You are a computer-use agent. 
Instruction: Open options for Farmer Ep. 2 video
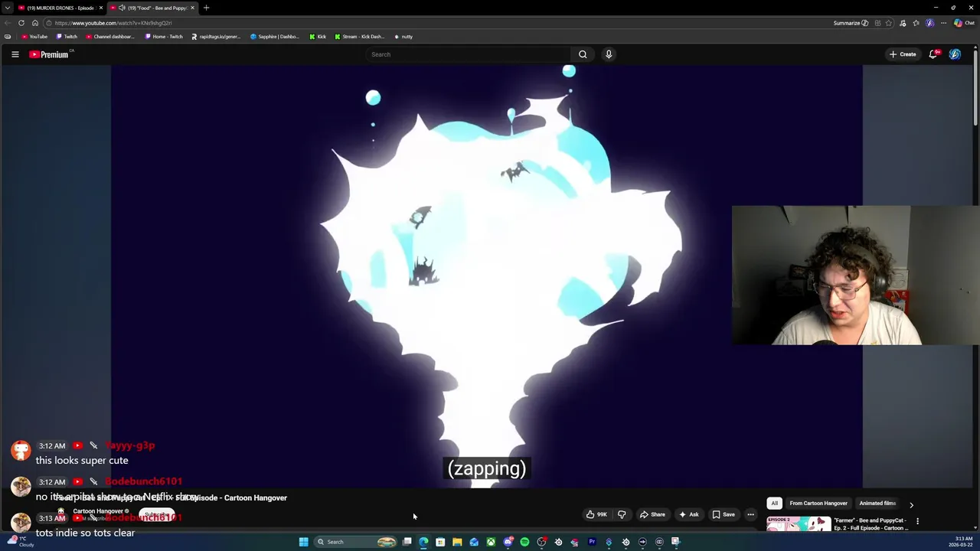coord(917,521)
